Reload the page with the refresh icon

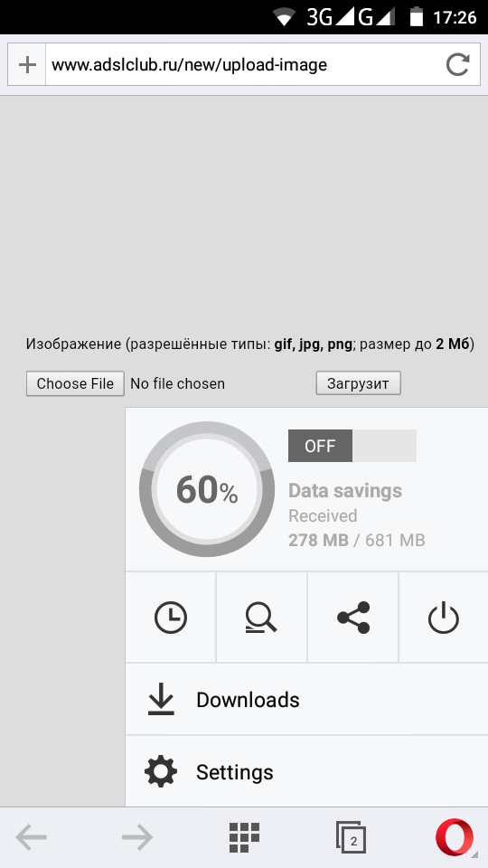click(x=457, y=65)
